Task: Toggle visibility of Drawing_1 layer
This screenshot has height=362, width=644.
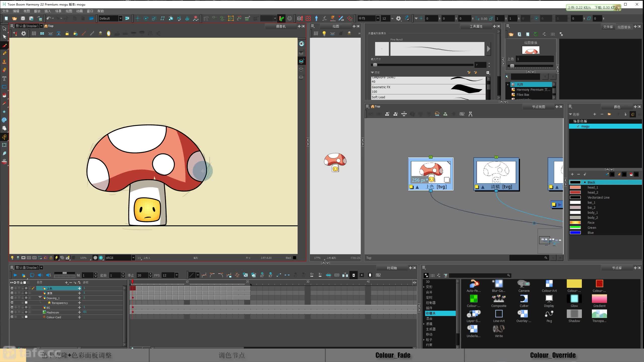Action: pyautogui.click(x=12, y=298)
